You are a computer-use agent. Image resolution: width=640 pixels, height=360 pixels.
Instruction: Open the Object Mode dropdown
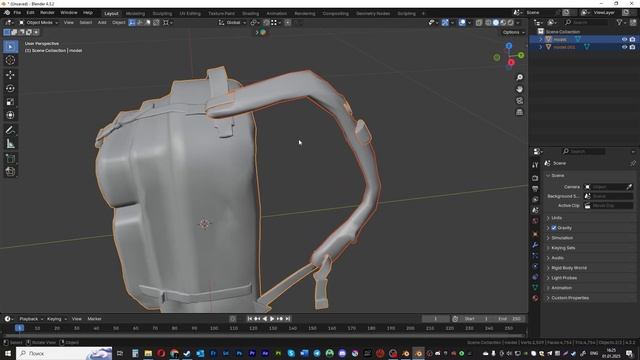(38, 22)
